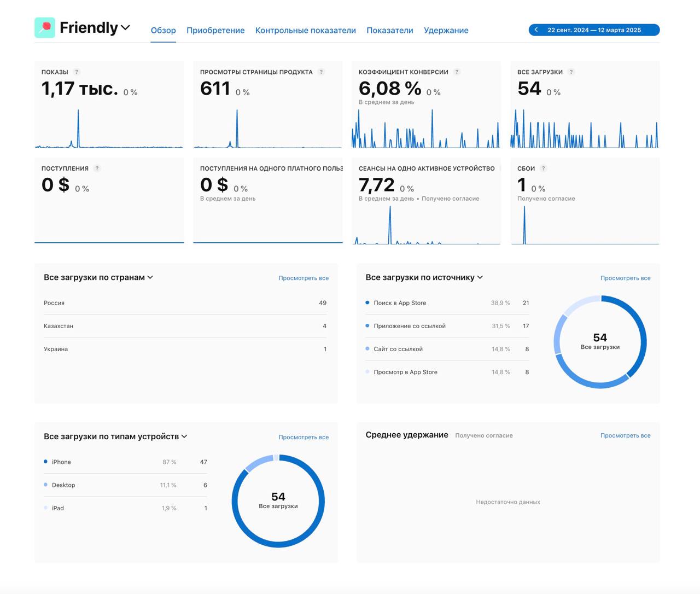Screen dimensions: 700x594
Task: Click help icon next to Сбои
Action: (543, 168)
